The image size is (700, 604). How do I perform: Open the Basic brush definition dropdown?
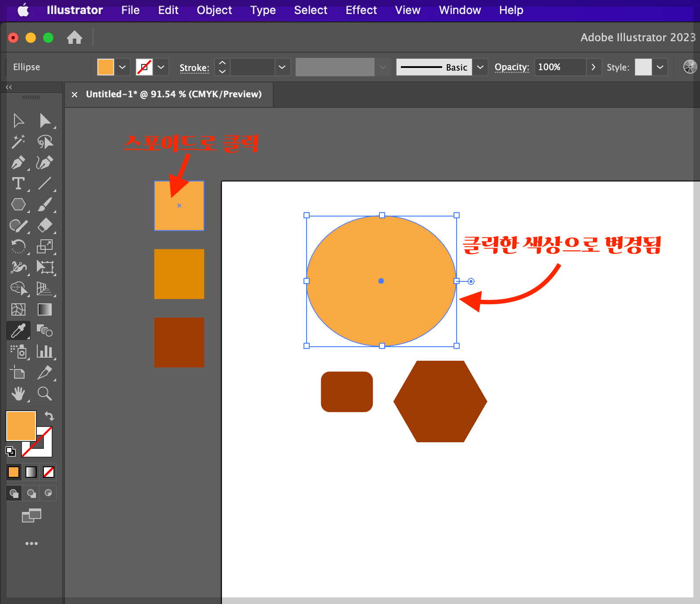(x=480, y=67)
